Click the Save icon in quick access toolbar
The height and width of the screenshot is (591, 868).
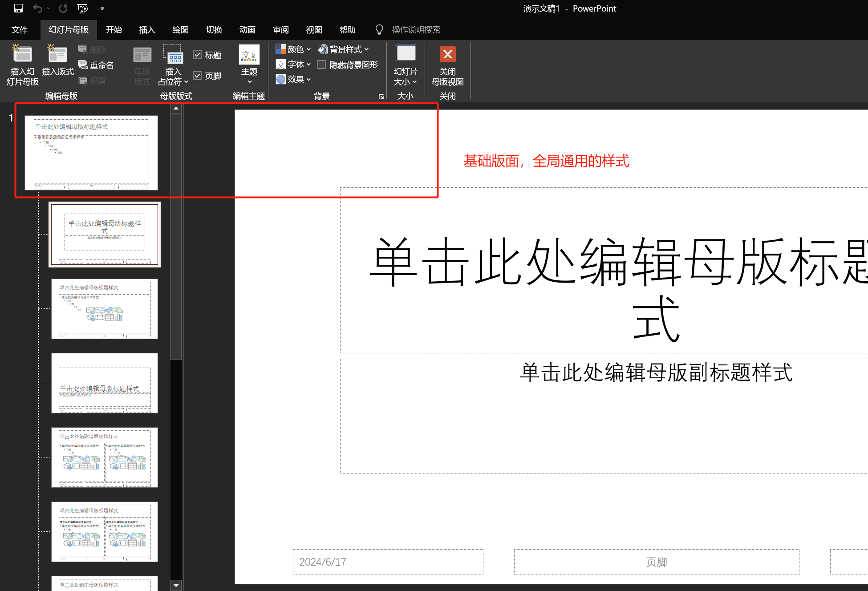(18, 8)
